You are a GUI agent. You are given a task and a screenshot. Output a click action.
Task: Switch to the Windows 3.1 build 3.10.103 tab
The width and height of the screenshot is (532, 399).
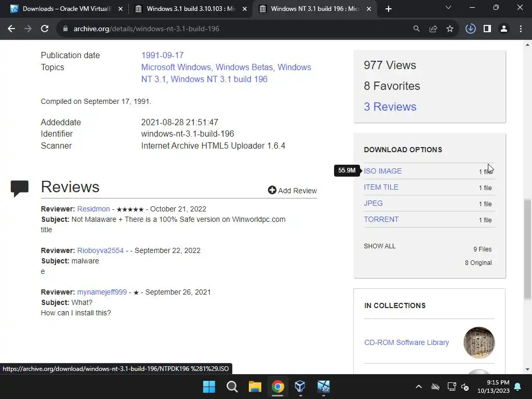190,9
